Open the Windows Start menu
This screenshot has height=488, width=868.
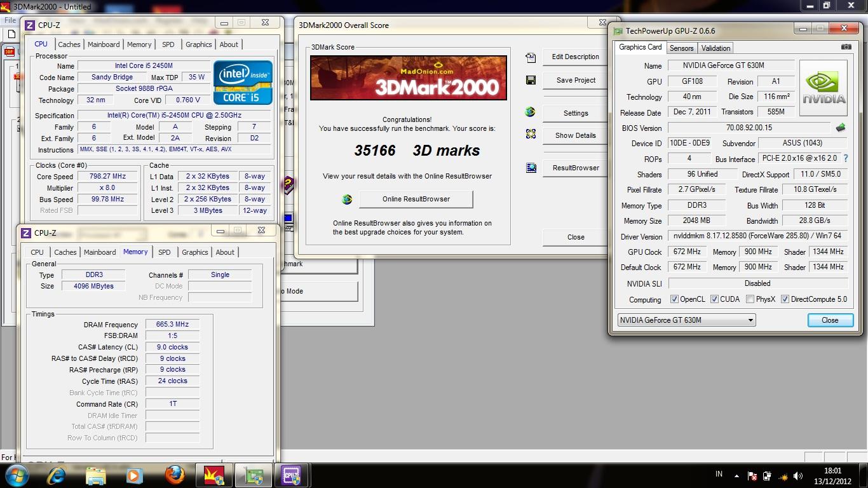[16, 475]
